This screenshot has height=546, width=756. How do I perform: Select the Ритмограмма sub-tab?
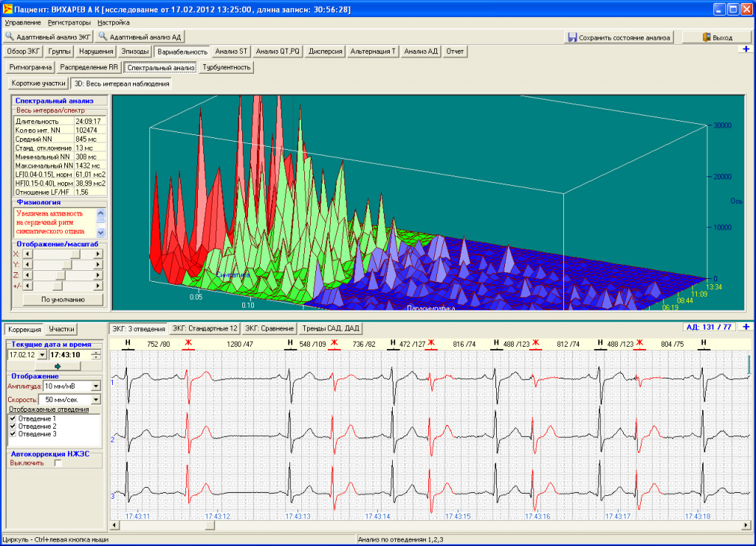(30, 67)
